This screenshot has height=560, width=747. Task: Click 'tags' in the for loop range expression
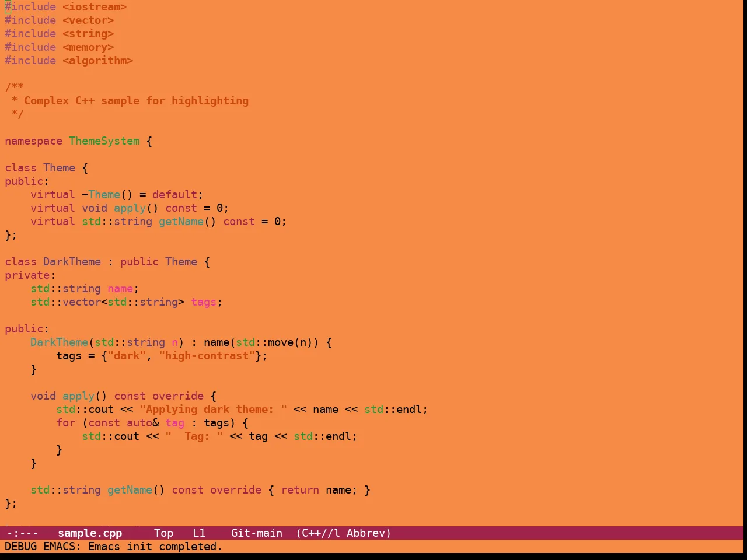click(217, 423)
